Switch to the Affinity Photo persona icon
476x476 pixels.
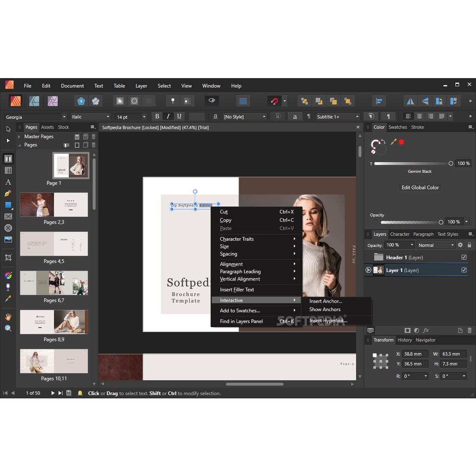(x=53, y=101)
